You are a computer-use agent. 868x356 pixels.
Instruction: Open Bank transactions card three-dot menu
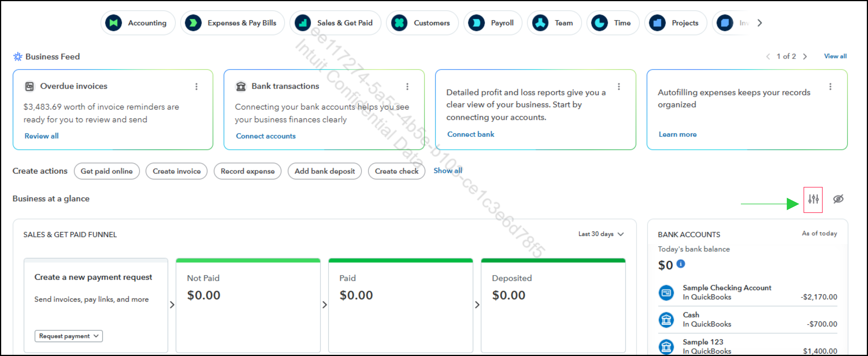407,87
